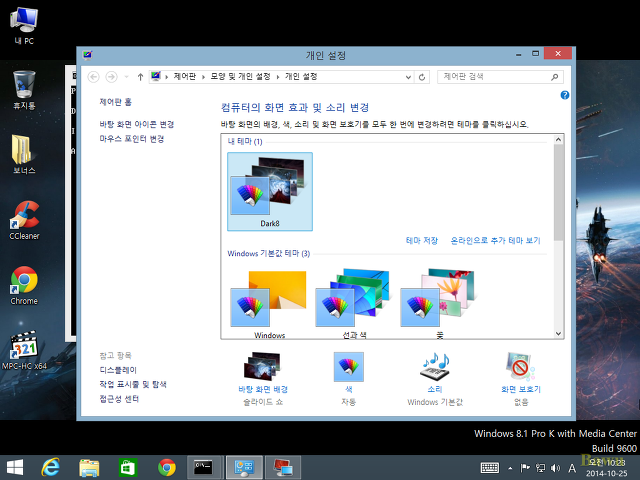Select the Chrome desktop shortcut

point(24,285)
